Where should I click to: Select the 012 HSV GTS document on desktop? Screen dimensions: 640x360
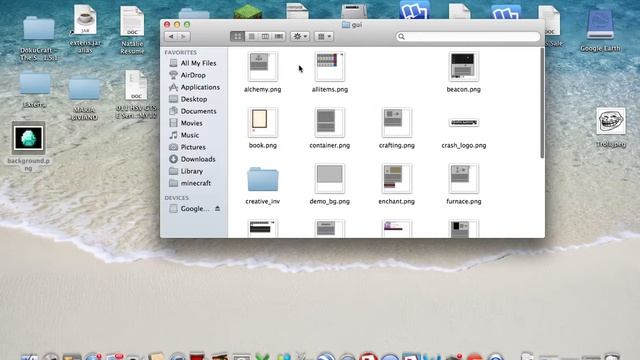pyautogui.click(x=136, y=85)
